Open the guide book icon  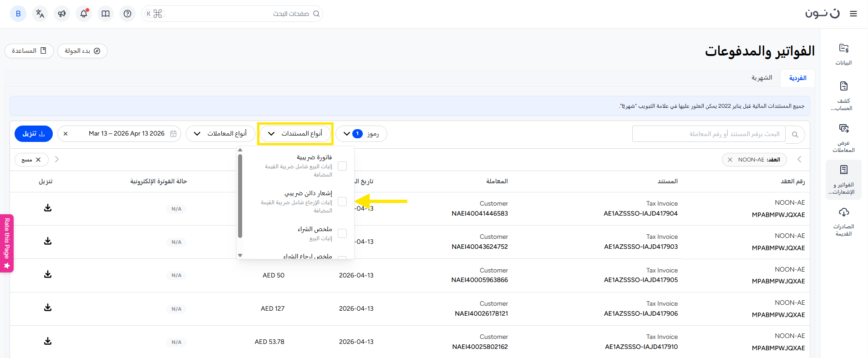coord(106,14)
